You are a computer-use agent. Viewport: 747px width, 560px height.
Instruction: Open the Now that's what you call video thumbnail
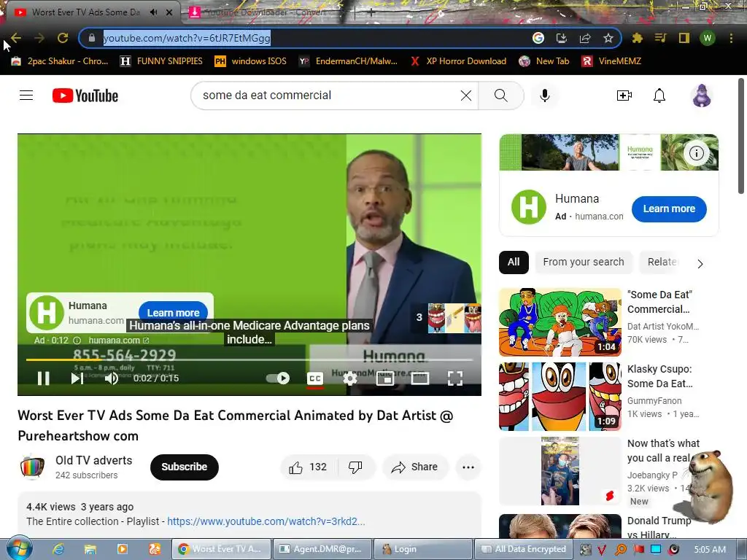pyautogui.click(x=560, y=471)
